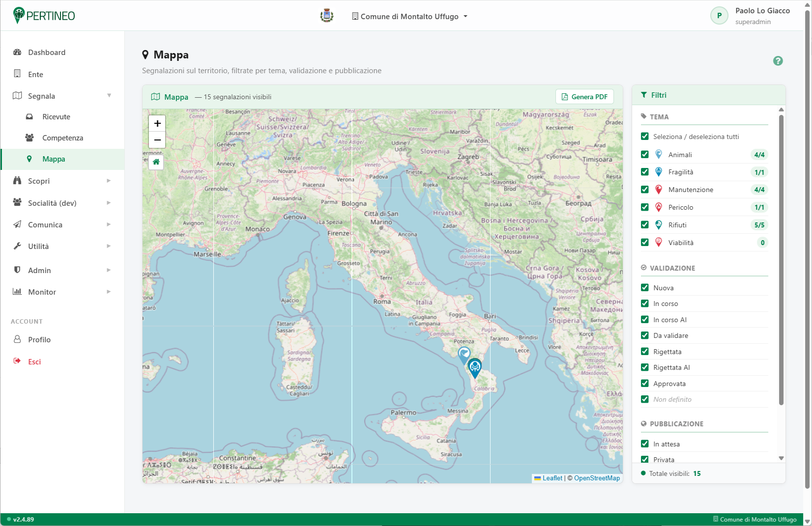Toggle Seleziona / deseleziona tutti checkbox
The image size is (812, 526).
tap(645, 137)
